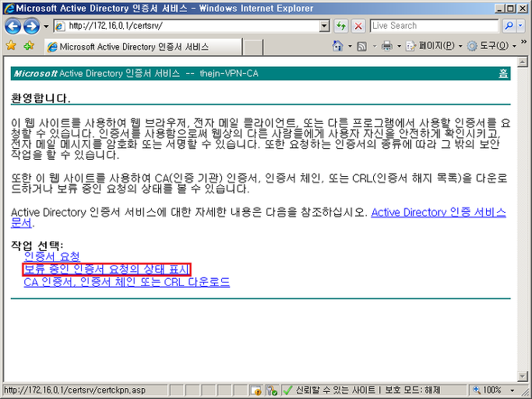Expand the zoom level dropdown arrow
Screen dimensions: 532x399
tap(513, 390)
